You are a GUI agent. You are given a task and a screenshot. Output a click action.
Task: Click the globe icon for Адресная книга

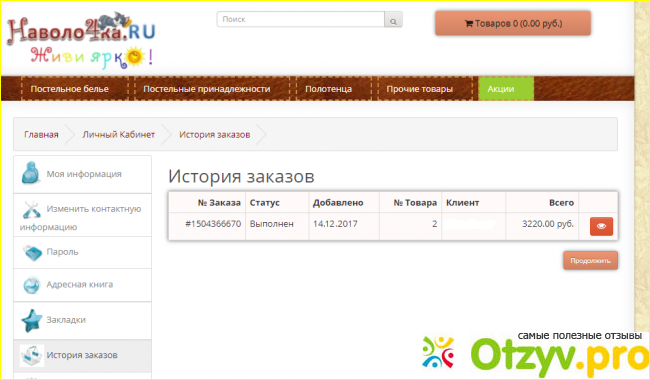(x=32, y=285)
